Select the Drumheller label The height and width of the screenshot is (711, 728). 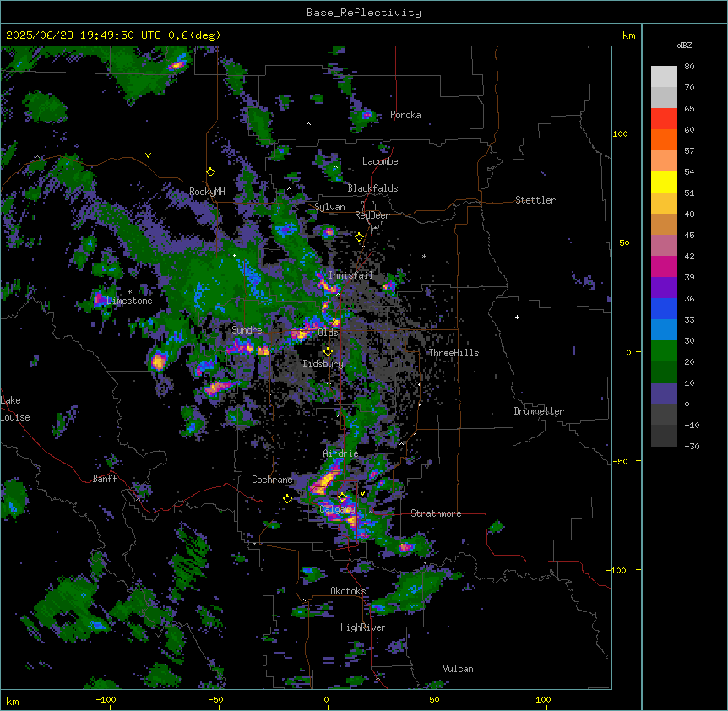pyautogui.click(x=539, y=411)
